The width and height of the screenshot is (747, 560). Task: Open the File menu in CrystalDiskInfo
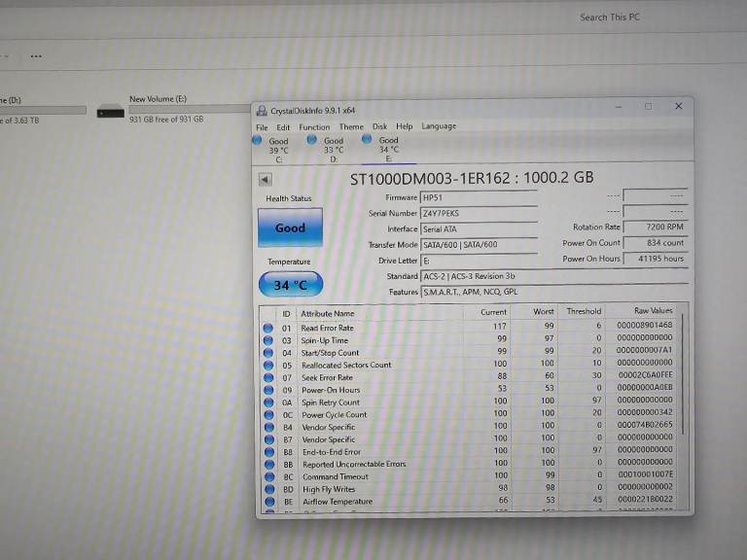pos(262,127)
